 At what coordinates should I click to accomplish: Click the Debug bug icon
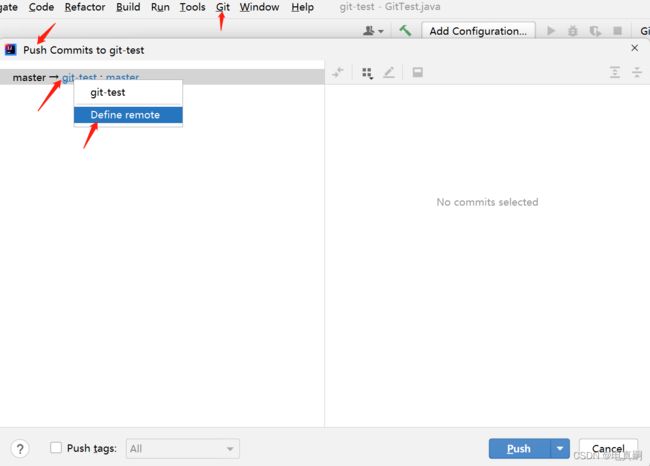coord(572,31)
